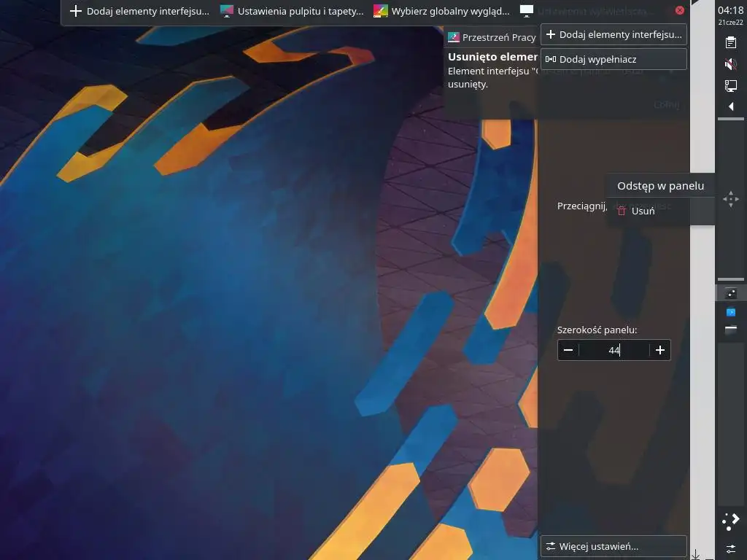Open the blue Discover icon in panel

[x=731, y=312]
